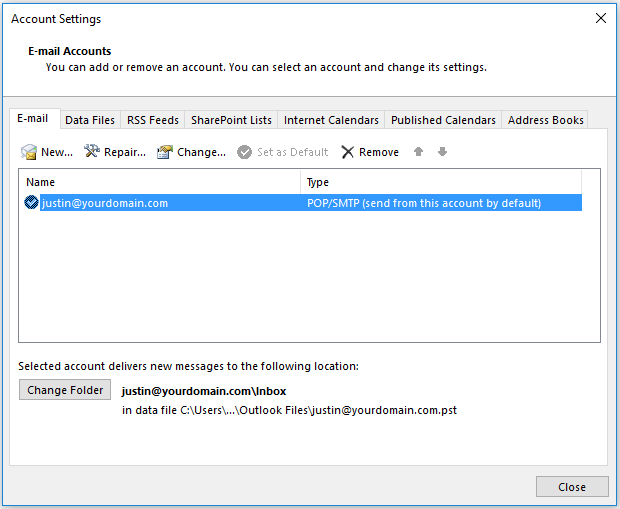620x509 pixels.
Task: Click the Set as Default checkmark icon
Action: 244,152
